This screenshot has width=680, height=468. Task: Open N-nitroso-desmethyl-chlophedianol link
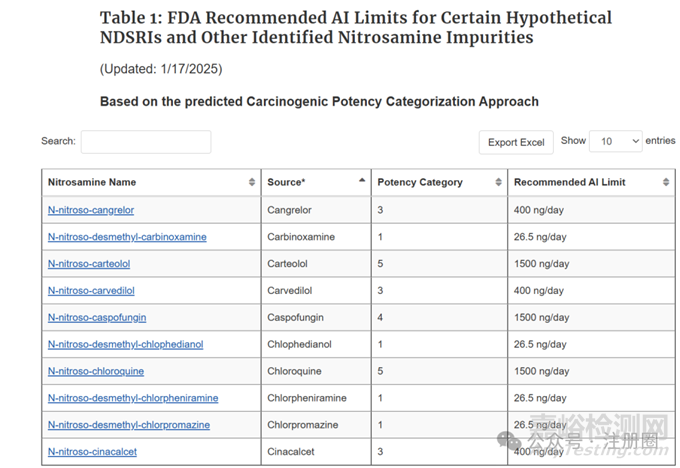click(125, 344)
